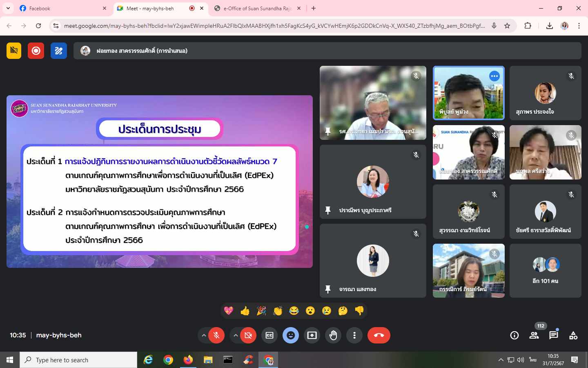Open the in-call chat panel
The width and height of the screenshot is (588, 368).
click(553, 335)
